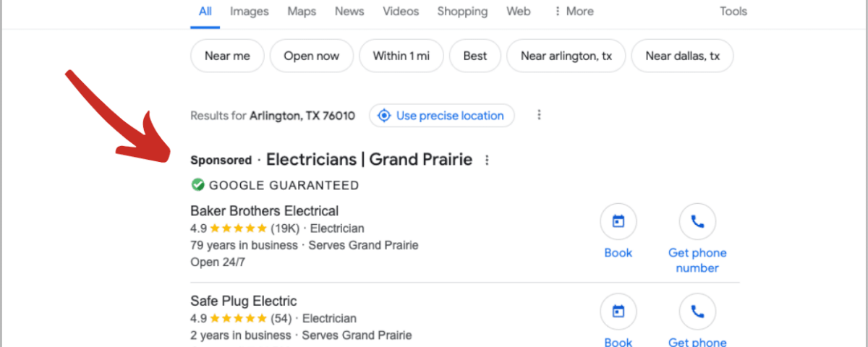Click the Google Guaranteed green checkmark badge
This screenshot has width=868, height=347.
[x=197, y=185]
